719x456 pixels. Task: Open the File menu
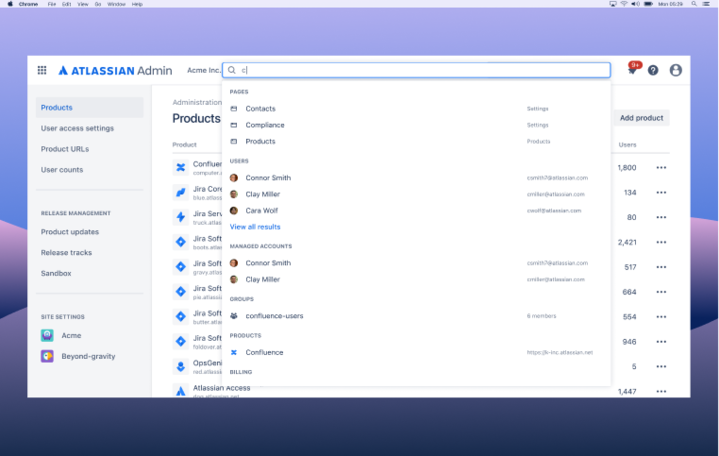tap(52, 4)
